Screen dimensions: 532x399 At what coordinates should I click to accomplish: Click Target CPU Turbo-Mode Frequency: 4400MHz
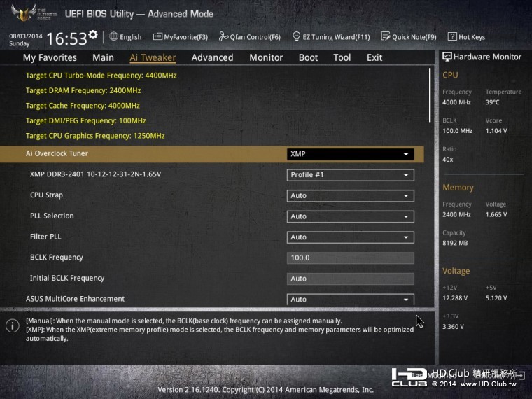101,76
